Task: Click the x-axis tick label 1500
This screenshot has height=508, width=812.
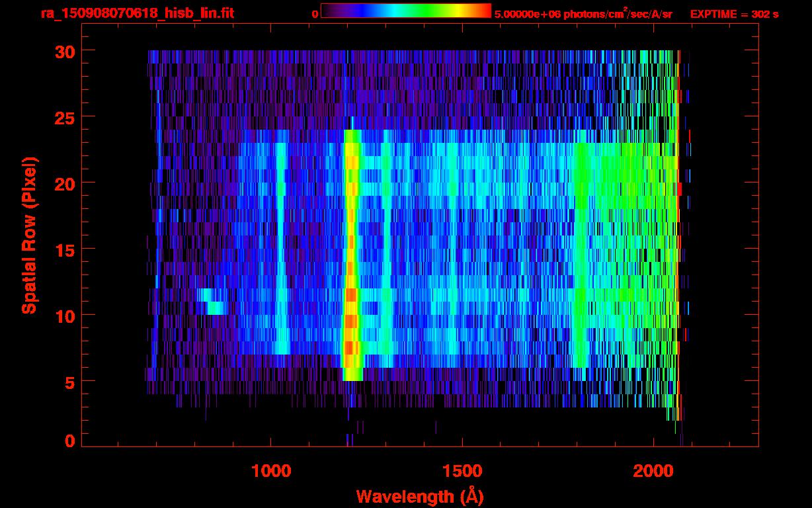Action: [x=462, y=471]
